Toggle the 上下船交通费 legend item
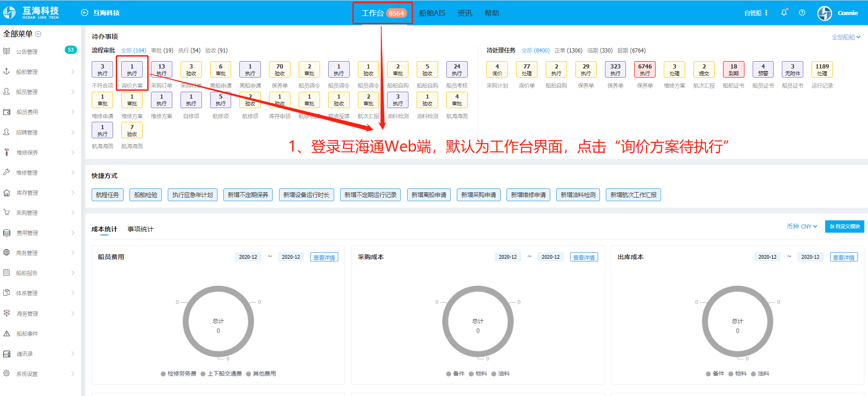This screenshot has width=868, height=396. (221, 374)
